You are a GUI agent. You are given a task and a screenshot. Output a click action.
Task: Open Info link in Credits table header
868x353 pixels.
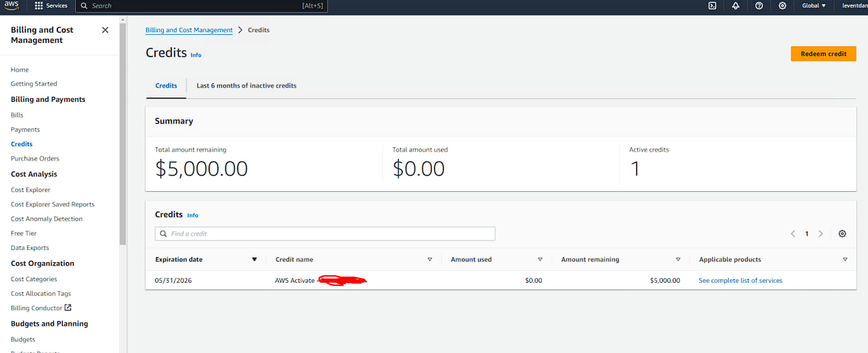[x=193, y=215]
